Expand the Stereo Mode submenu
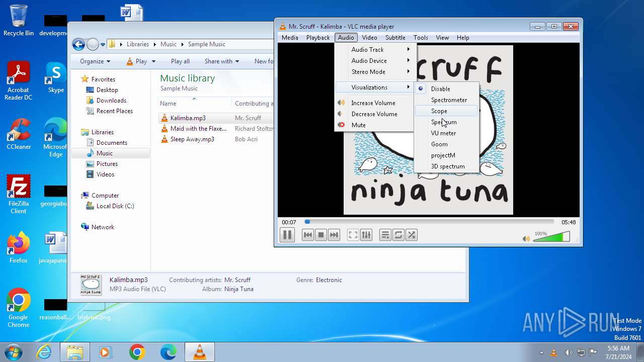This screenshot has width=644, height=362. click(374, 72)
